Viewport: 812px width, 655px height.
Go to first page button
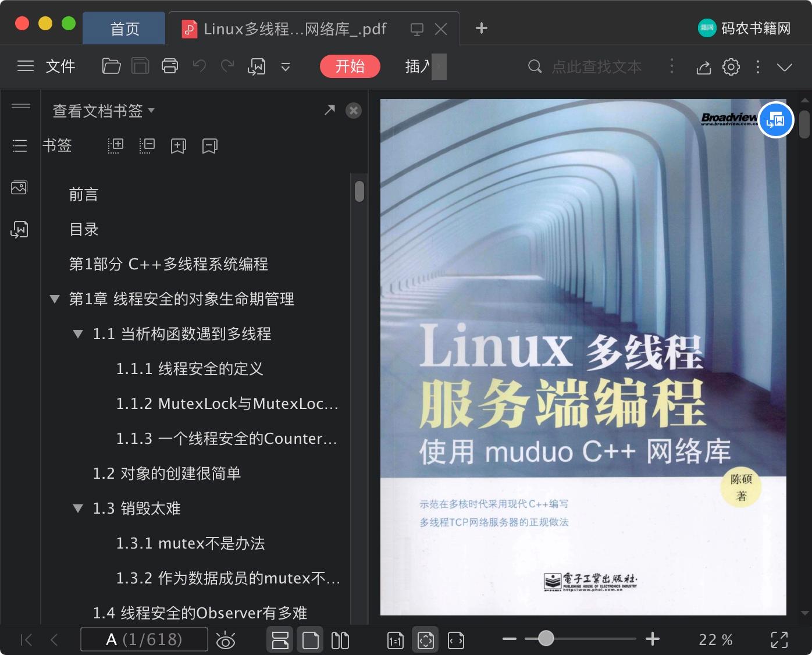26,640
